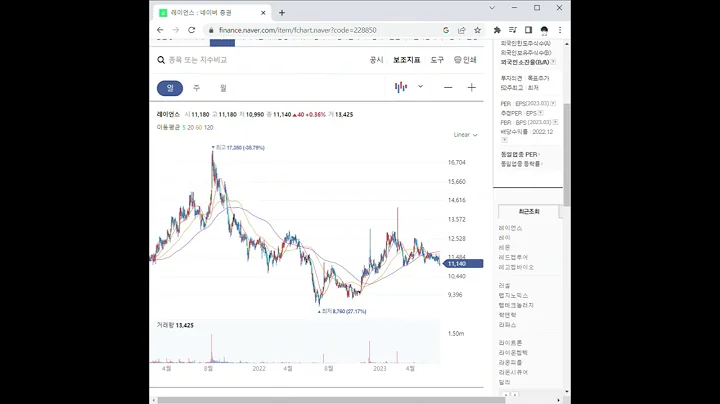Click the 60 moving average label
This screenshot has height=404, width=720.
(199, 128)
